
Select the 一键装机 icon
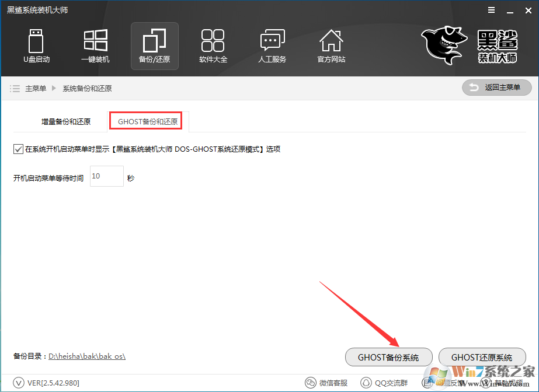click(x=95, y=46)
